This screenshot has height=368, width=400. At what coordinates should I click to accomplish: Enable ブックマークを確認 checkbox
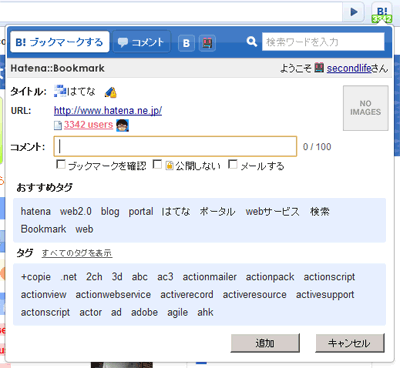61,164
